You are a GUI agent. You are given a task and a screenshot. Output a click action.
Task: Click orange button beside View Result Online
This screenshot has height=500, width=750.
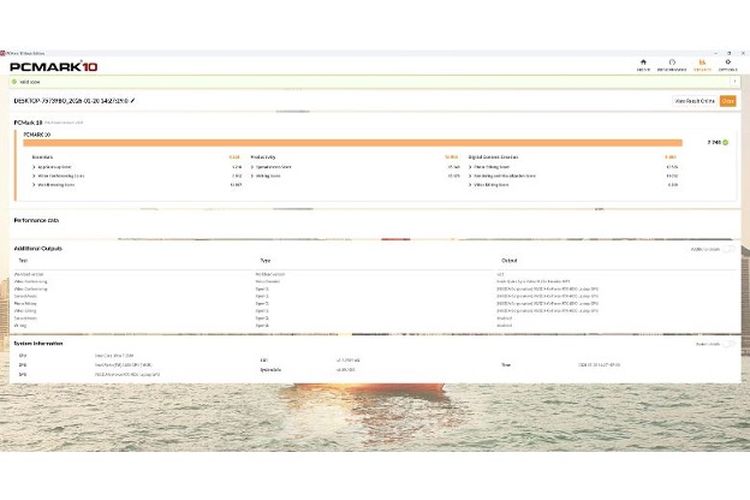(x=728, y=101)
